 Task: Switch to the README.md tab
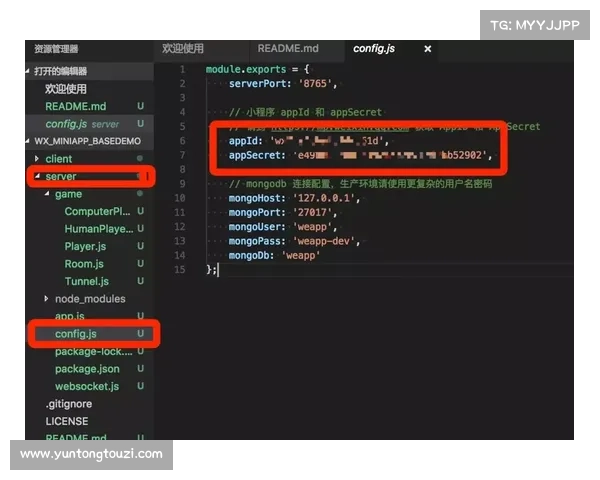(x=288, y=49)
